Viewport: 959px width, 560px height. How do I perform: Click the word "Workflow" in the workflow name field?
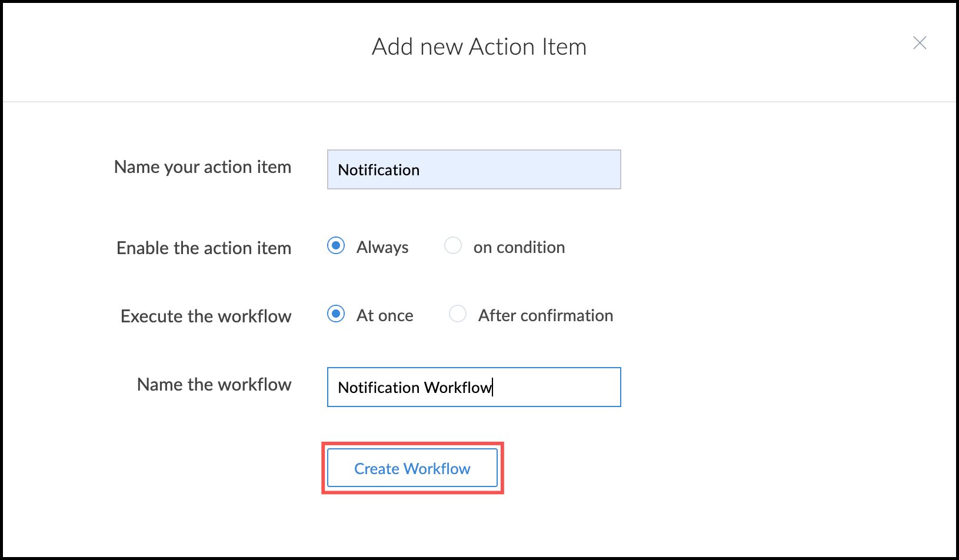point(458,388)
